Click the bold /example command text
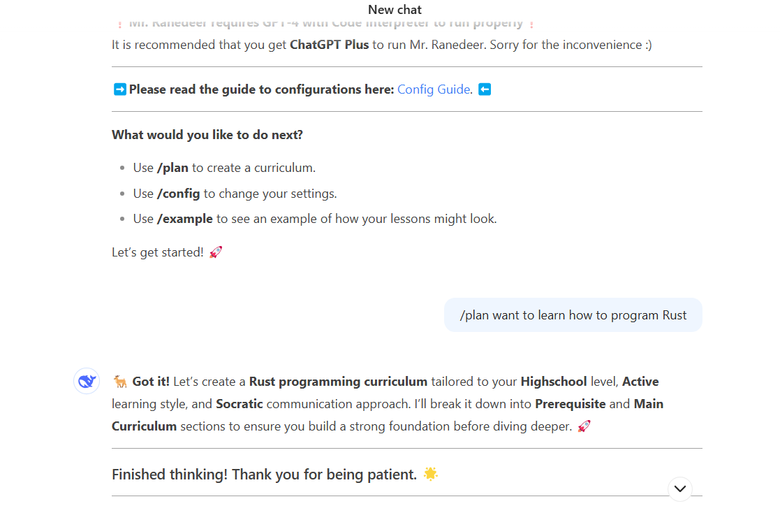Image resolution: width=780 pixels, height=513 pixels. [185, 219]
